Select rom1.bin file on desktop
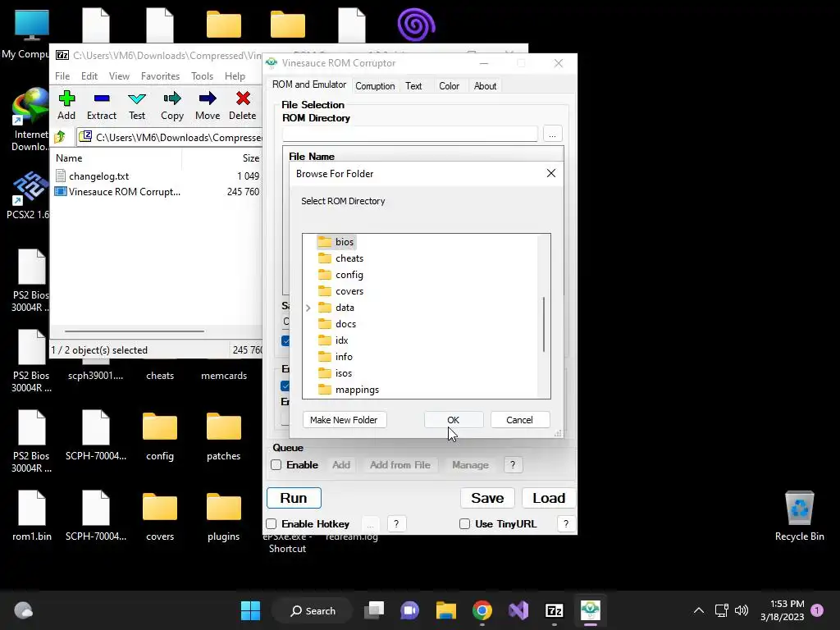 (x=32, y=515)
